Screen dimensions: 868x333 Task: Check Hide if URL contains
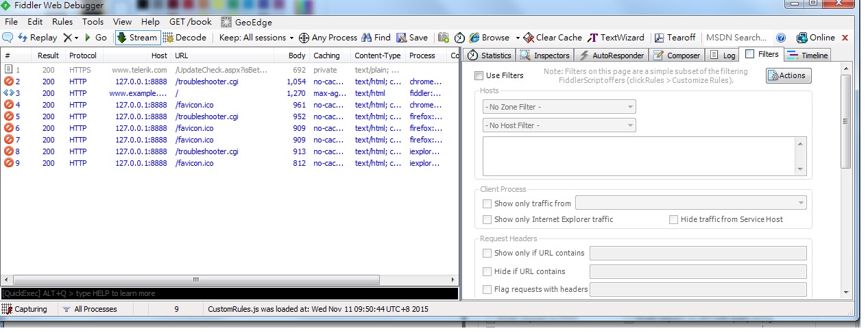[x=487, y=271]
